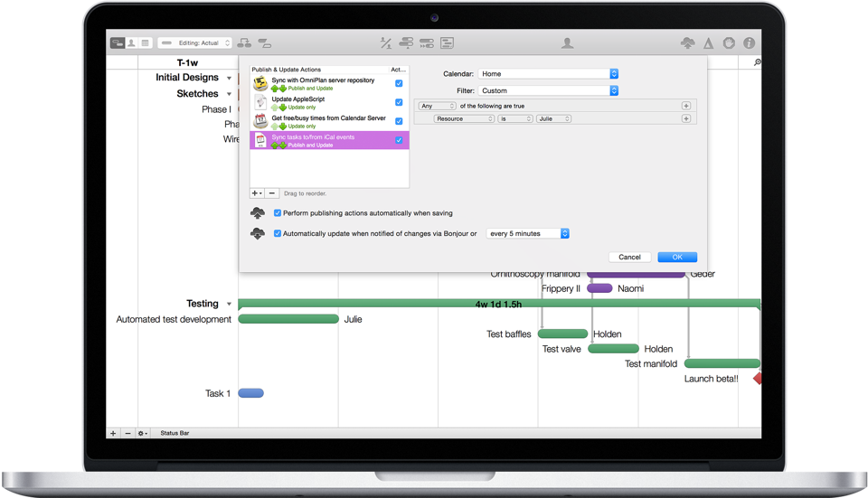Viewport: 868px width, 498px height.
Task: Remove the selected publish action
Action: click(272, 193)
